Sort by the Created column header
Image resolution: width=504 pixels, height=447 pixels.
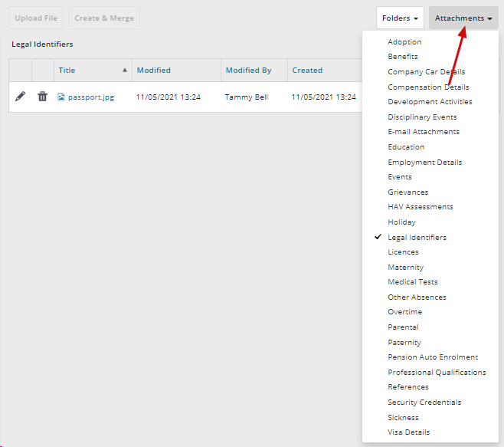click(307, 71)
